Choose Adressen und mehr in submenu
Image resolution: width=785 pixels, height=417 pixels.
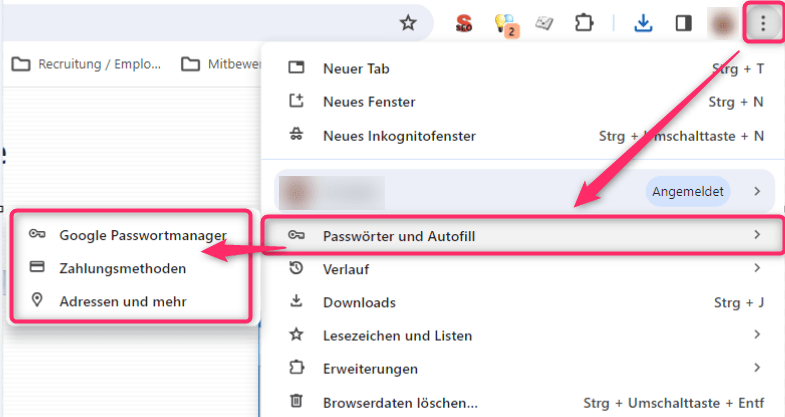[131, 301]
